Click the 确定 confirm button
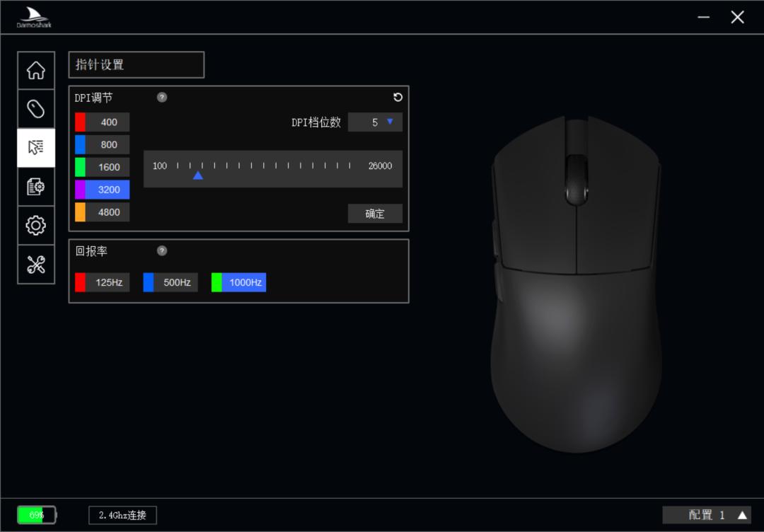The width and height of the screenshot is (764, 532). pyautogui.click(x=375, y=214)
